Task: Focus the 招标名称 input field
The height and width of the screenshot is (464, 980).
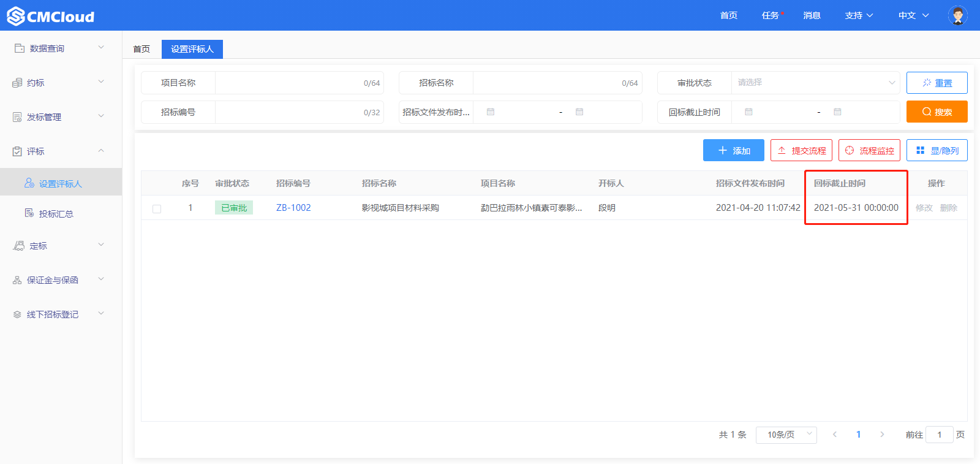Action: pyautogui.click(x=557, y=83)
